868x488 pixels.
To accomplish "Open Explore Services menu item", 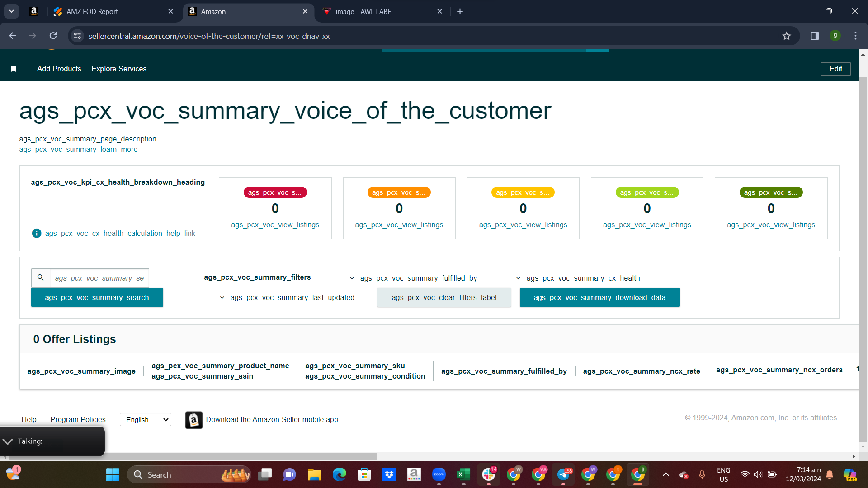I will click(x=119, y=69).
